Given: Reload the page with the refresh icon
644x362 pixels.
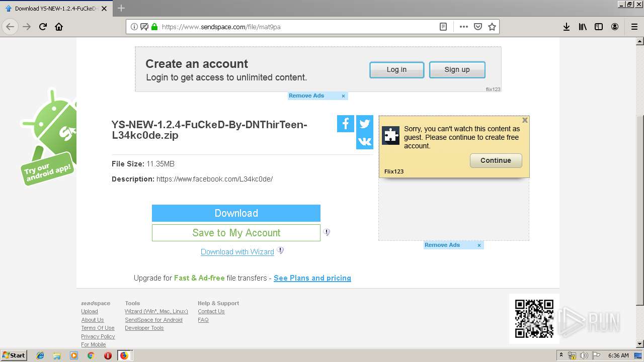Looking at the screenshot, I should [x=43, y=27].
